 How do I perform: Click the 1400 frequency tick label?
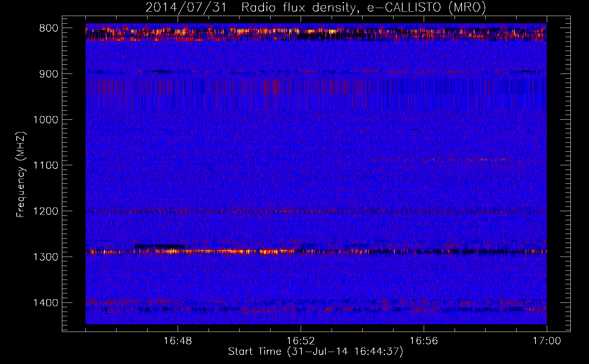[46, 303]
